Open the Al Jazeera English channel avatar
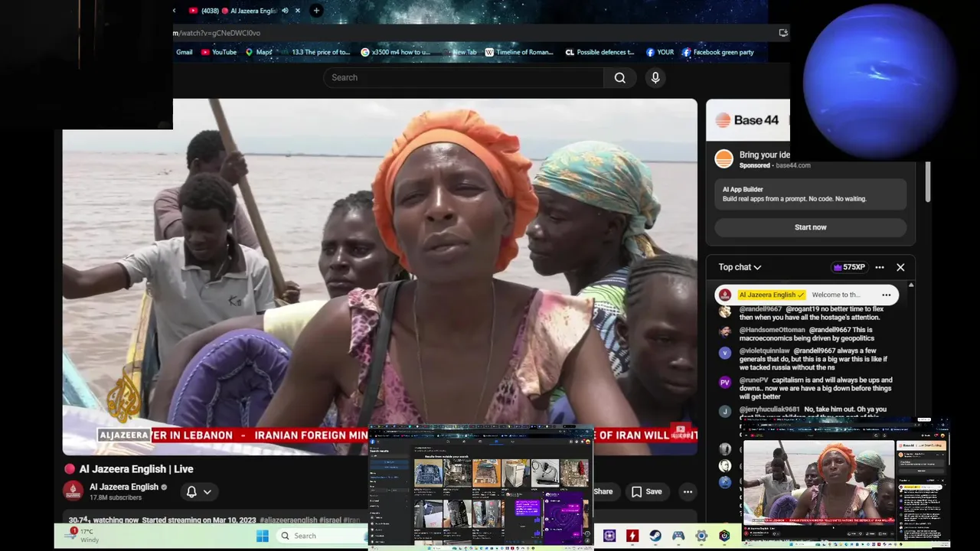 73,491
